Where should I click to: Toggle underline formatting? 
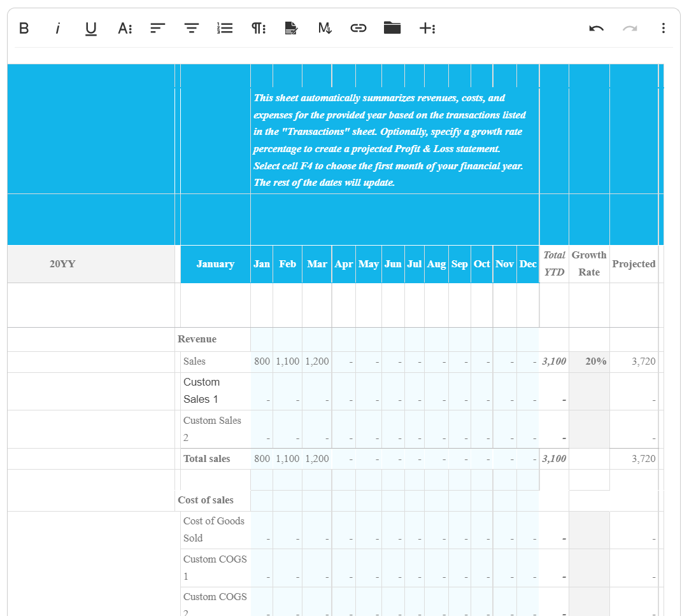(91, 28)
